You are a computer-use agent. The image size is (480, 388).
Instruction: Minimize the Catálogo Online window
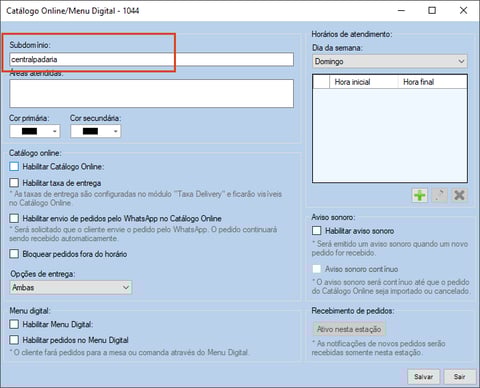(401, 11)
